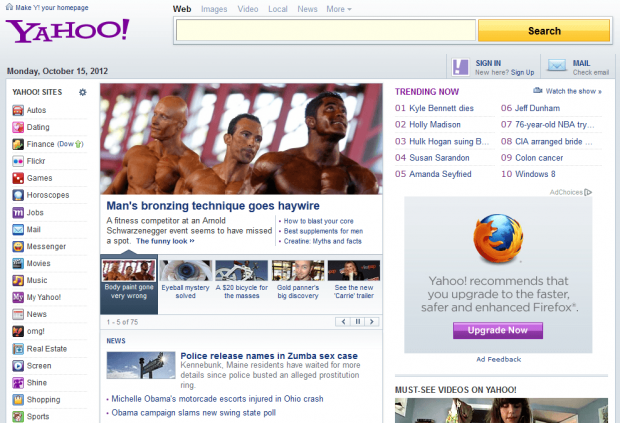Select the Local search tab
This screenshot has height=423, width=620.
278,9
